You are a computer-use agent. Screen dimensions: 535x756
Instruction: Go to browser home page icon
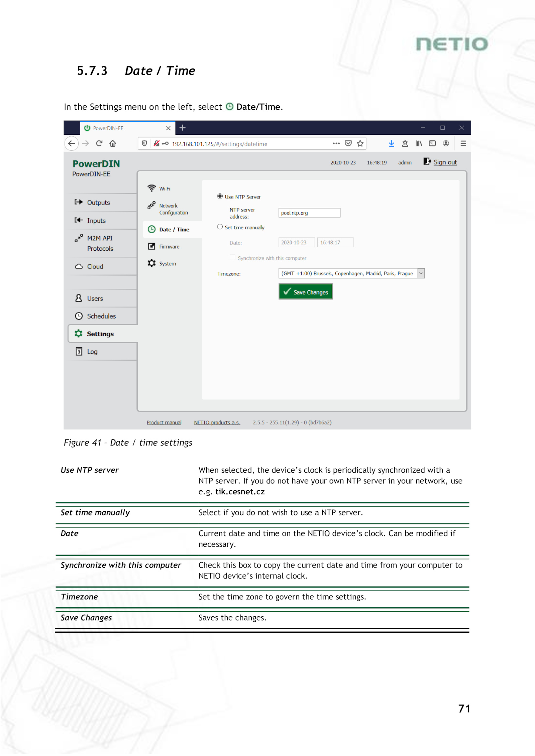[x=113, y=143]
